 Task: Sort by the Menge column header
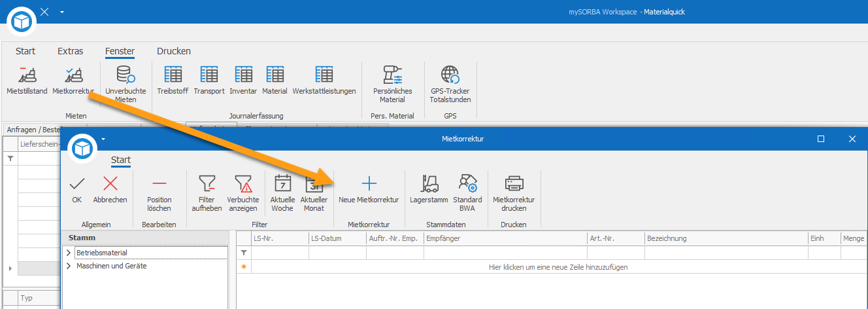tap(854, 239)
